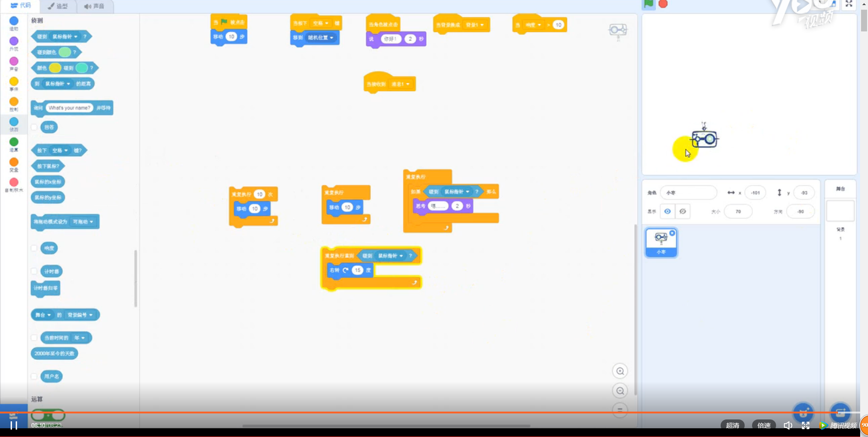
Task: Click the video volume speaker icon
Action: pyautogui.click(x=788, y=426)
